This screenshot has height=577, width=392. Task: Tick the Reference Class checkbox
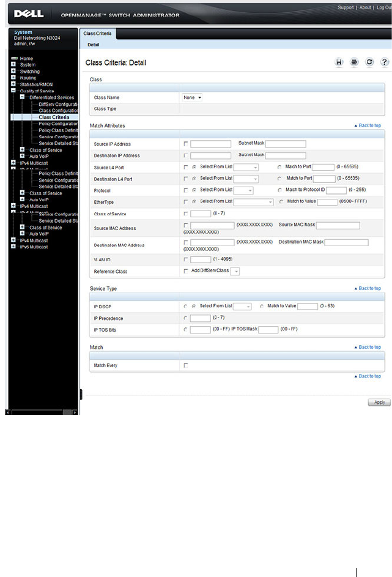tap(186, 271)
